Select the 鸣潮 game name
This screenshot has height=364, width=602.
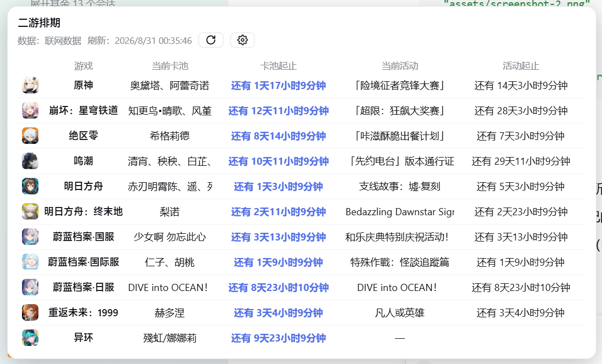click(x=83, y=161)
